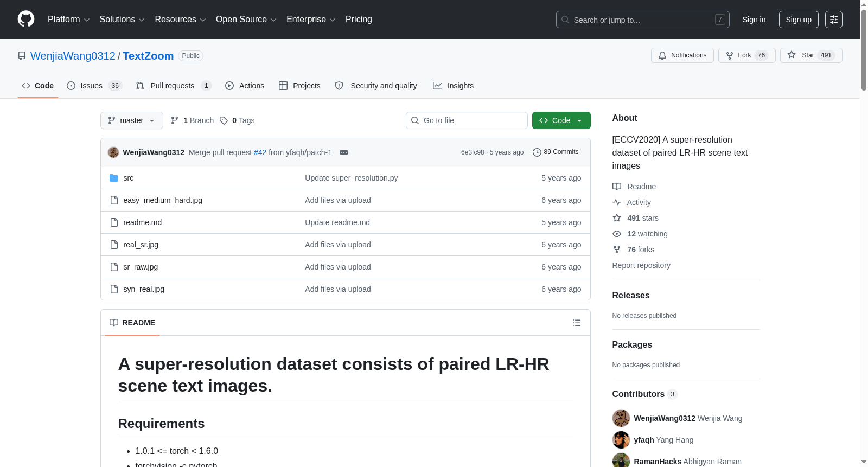This screenshot has height=467, width=868.
Task: Click the src folder icon
Action: point(114,178)
